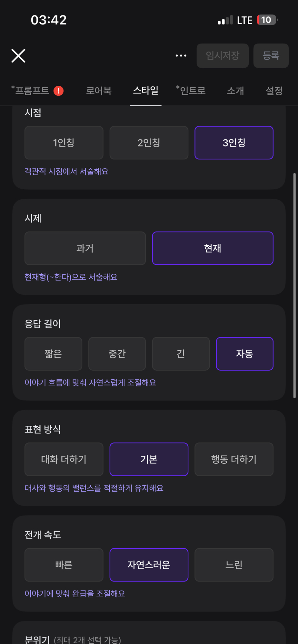This screenshot has width=298, height=644.
Task: Choose 행동 더하기 expression style
Action: click(x=234, y=459)
